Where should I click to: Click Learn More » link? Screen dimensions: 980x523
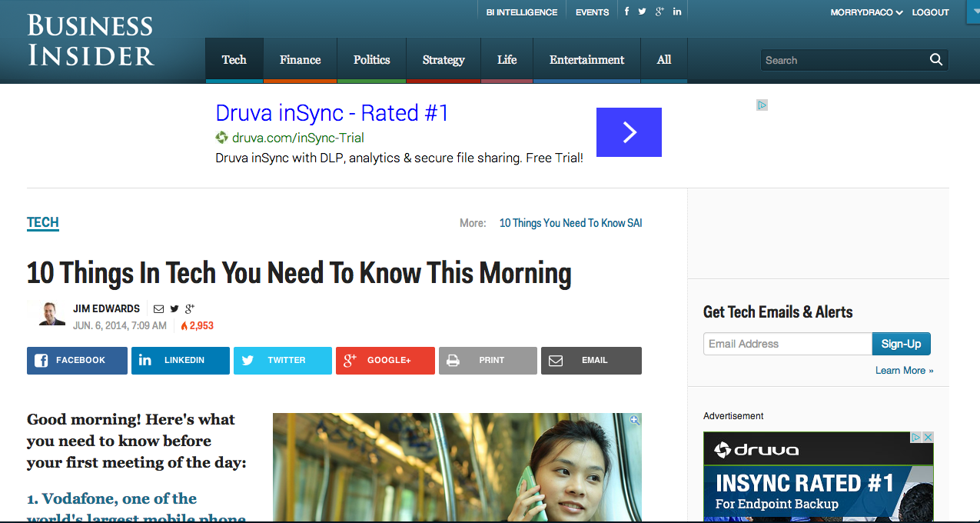pyautogui.click(x=905, y=371)
